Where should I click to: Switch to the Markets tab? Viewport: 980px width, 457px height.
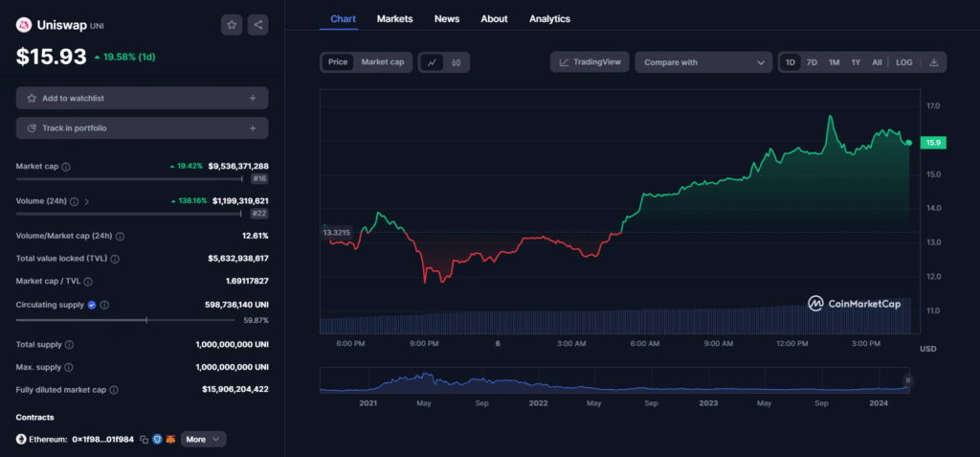[394, 19]
